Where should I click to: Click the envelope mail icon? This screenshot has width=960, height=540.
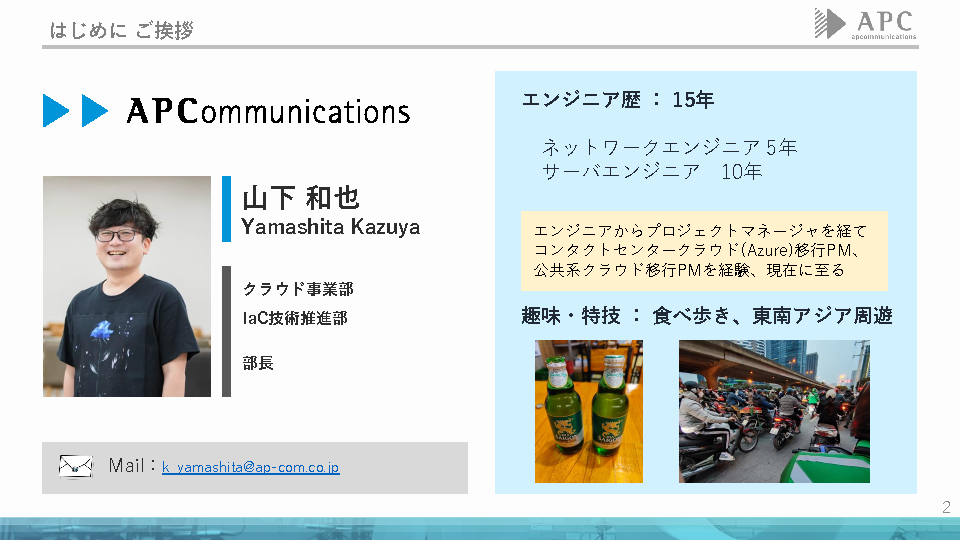tap(76, 467)
